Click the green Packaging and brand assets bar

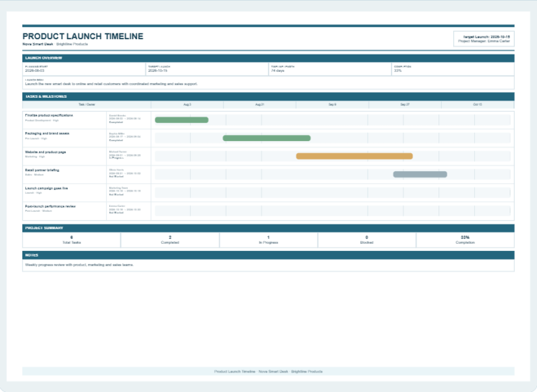coord(266,138)
